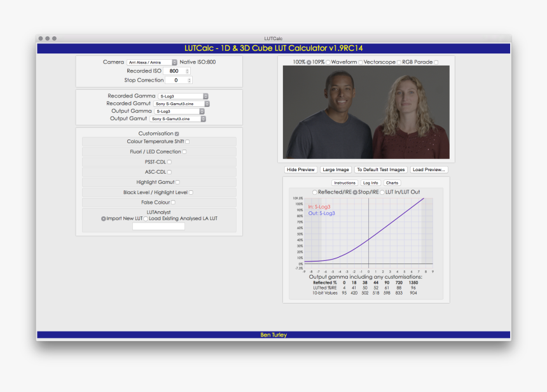The image size is (547, 392).
Task: Click the LUTAnalyst file input field
Action: (x=158, y=226)
